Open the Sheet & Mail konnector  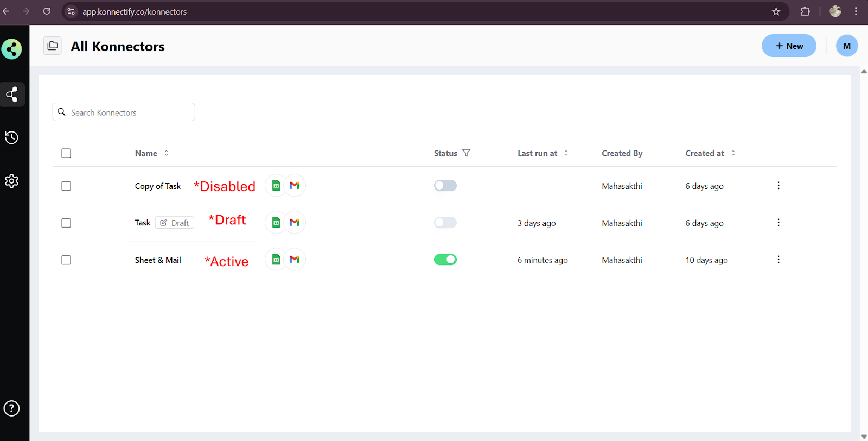tap(158, 260)
